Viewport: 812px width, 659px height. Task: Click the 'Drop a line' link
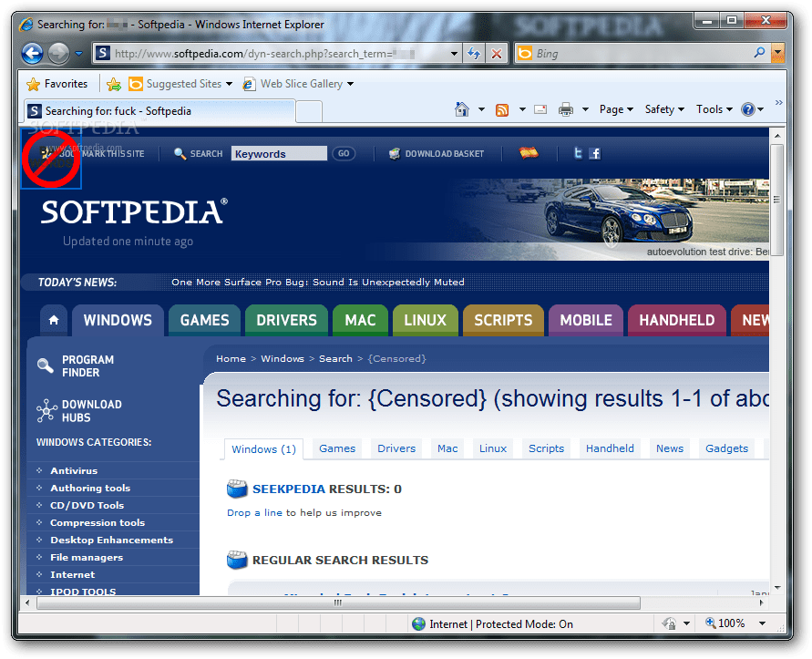[254, 512]
